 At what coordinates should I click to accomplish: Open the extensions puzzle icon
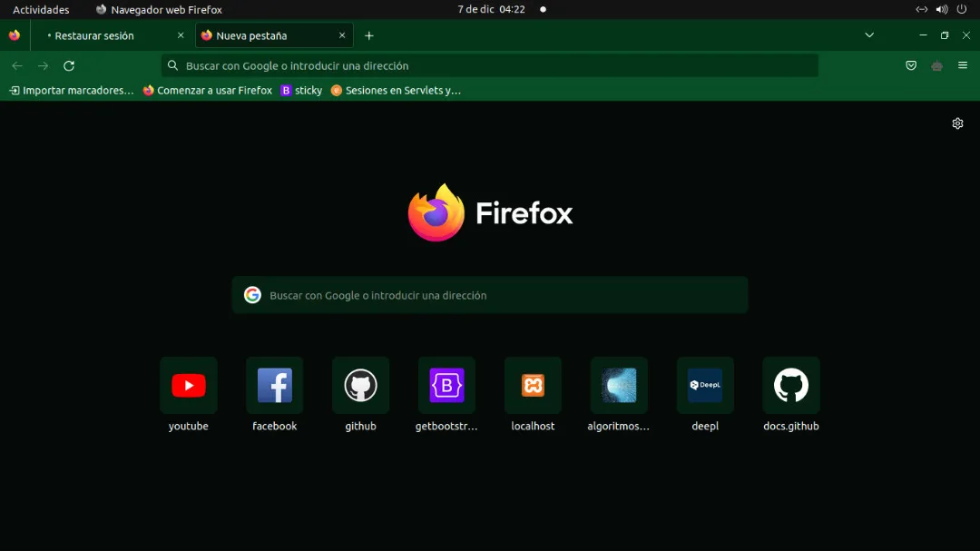tap(936, 65)
